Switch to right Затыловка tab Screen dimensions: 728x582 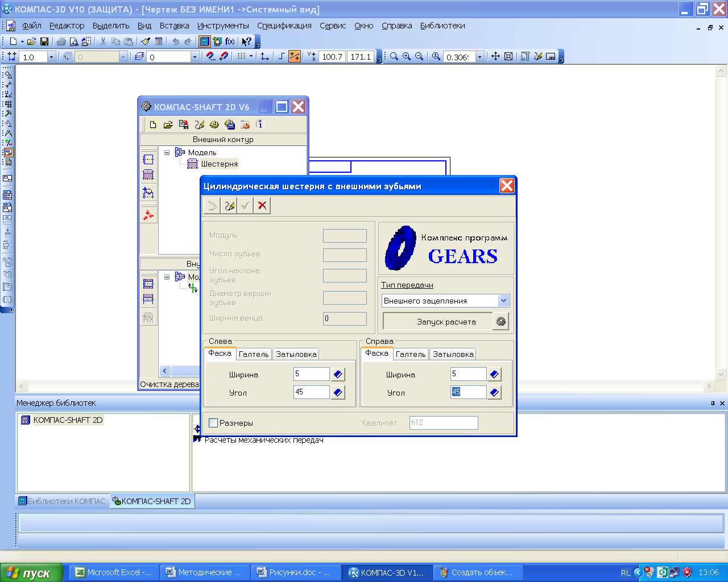(453, 354)
